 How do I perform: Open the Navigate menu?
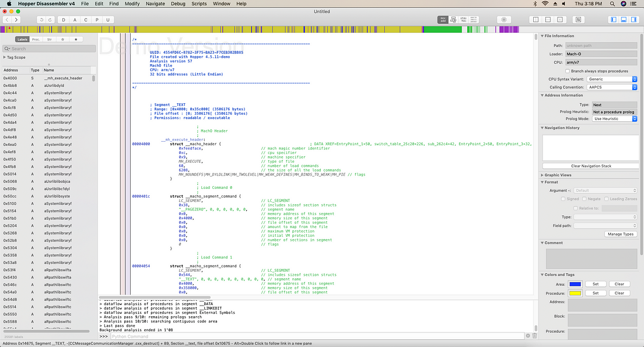[155, 3]
